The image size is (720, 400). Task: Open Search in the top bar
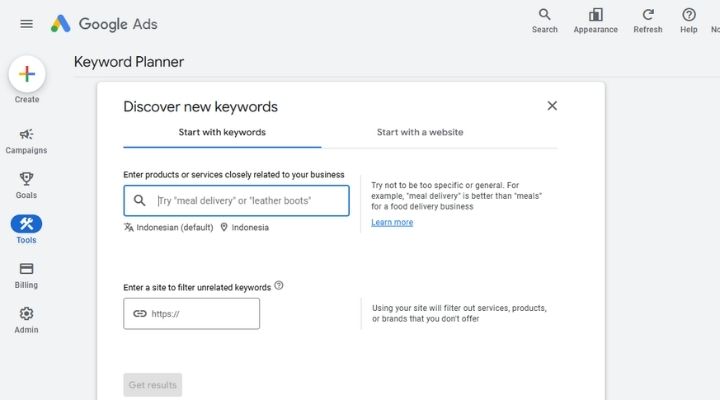click(545, 21)
